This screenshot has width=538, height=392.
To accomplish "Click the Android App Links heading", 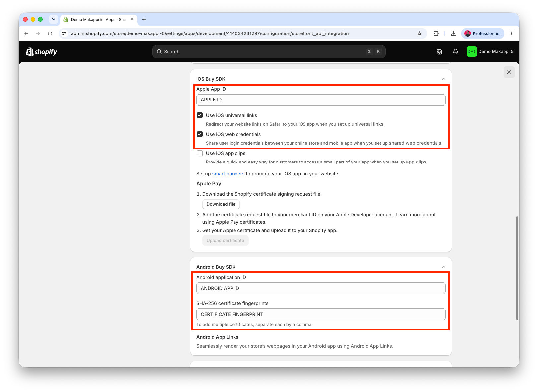I will [217, 337].
